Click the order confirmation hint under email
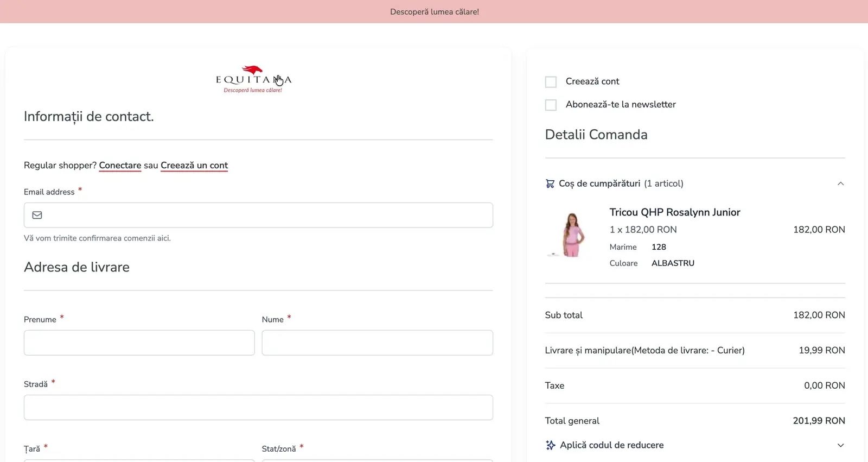 tap(97, 238)
